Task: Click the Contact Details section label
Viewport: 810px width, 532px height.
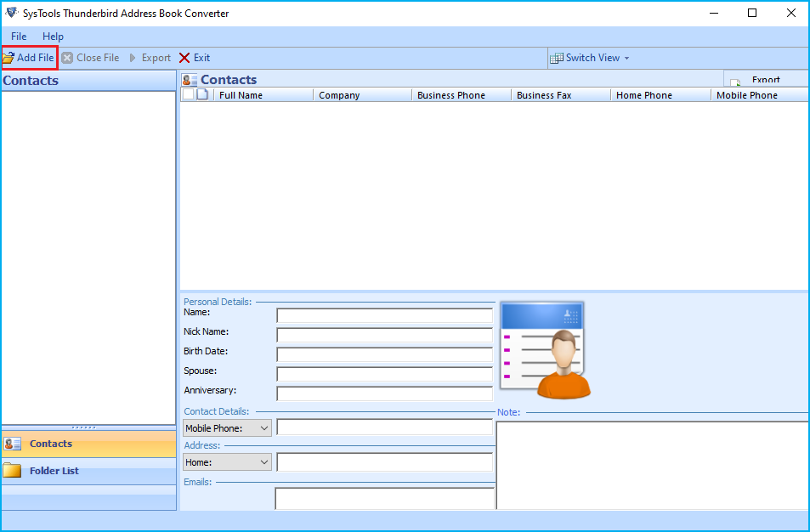Action: (x=217, y=411)
